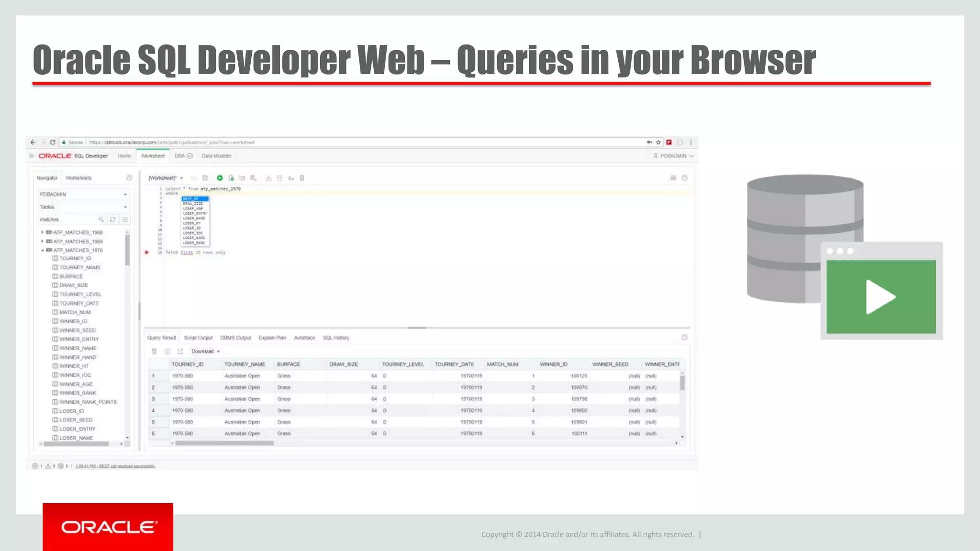Click the Autotrace toolbar icon
The image size is (980, 551).
coord(253,178)
